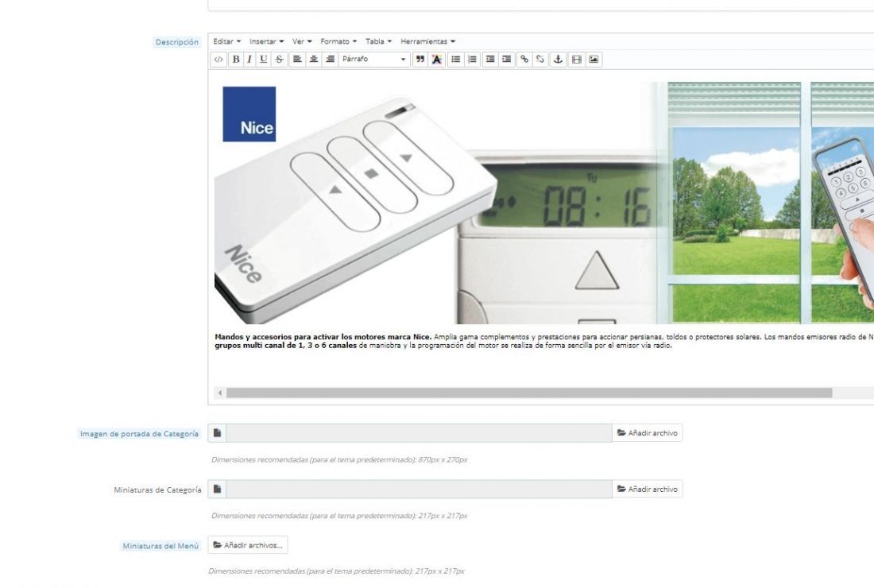This screenshot has height=588, width=874.
Task: Click the Imagen de portada file input field
Action: 419,433
